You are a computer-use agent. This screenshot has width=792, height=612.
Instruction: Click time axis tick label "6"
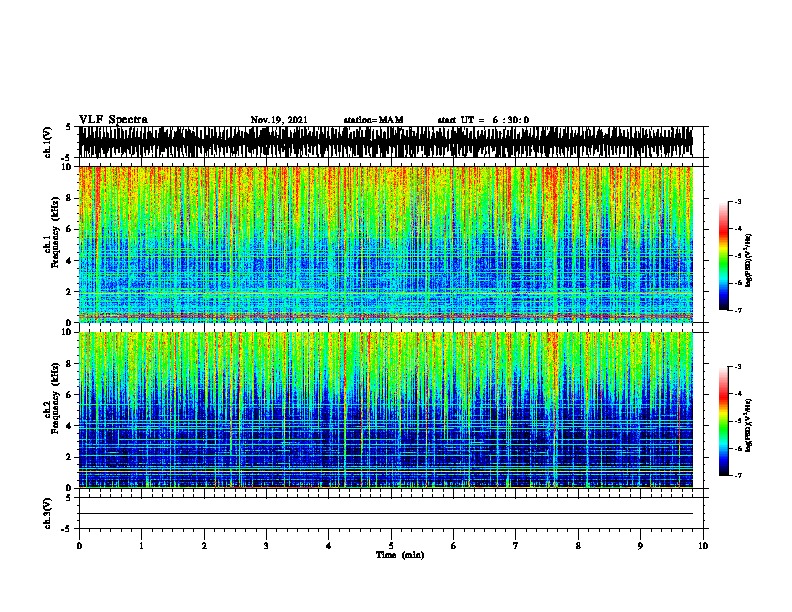tap(454, 546)
